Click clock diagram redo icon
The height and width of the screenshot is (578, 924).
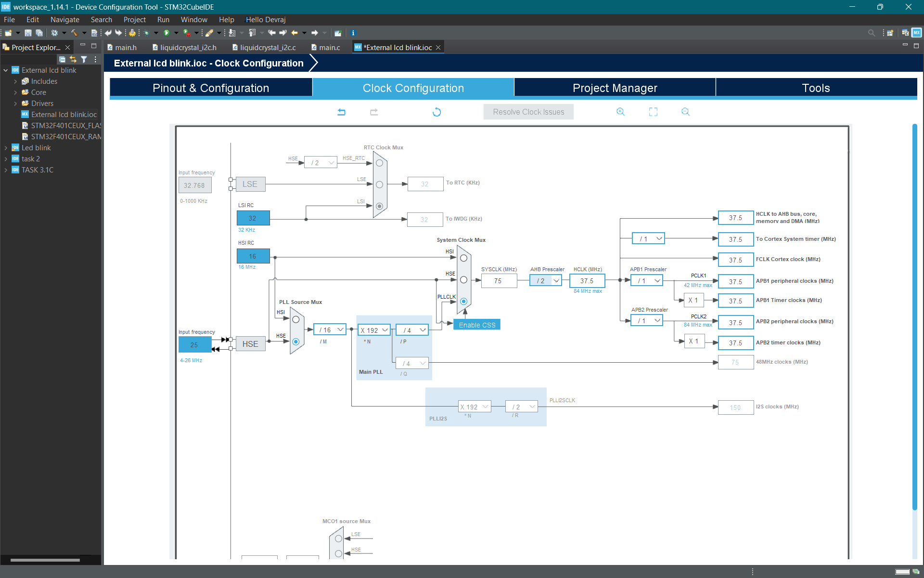(x=374, y=112)
